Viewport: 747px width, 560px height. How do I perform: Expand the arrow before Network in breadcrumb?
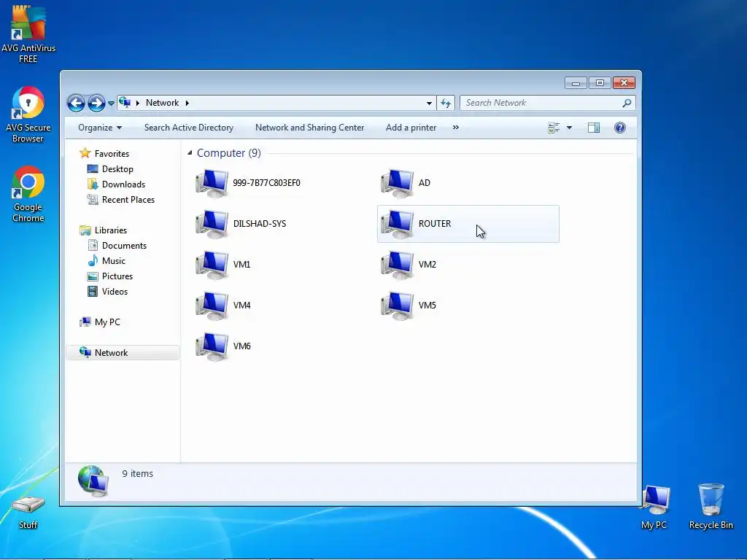(138, 103)
